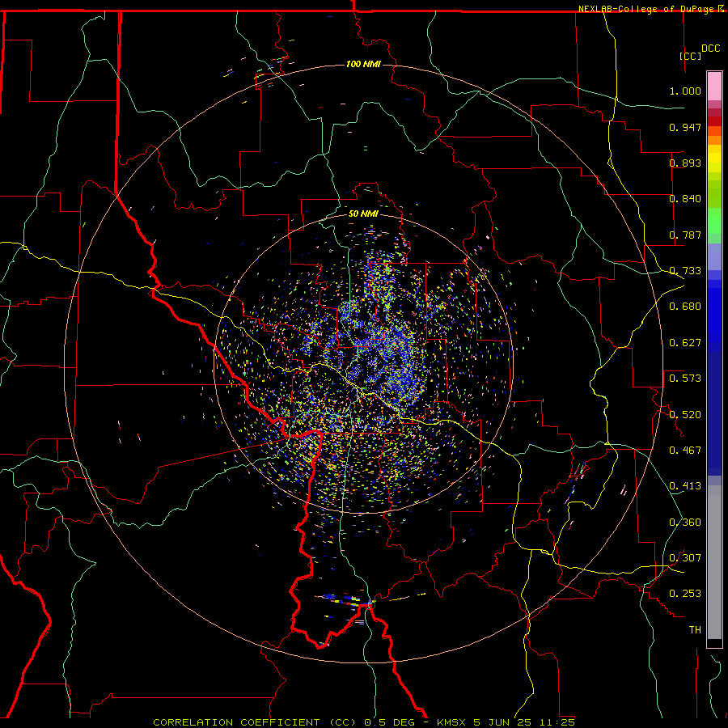Click the 0.893 legend value
This screenshot has height=728, width=728.
(x=685, y=163)
